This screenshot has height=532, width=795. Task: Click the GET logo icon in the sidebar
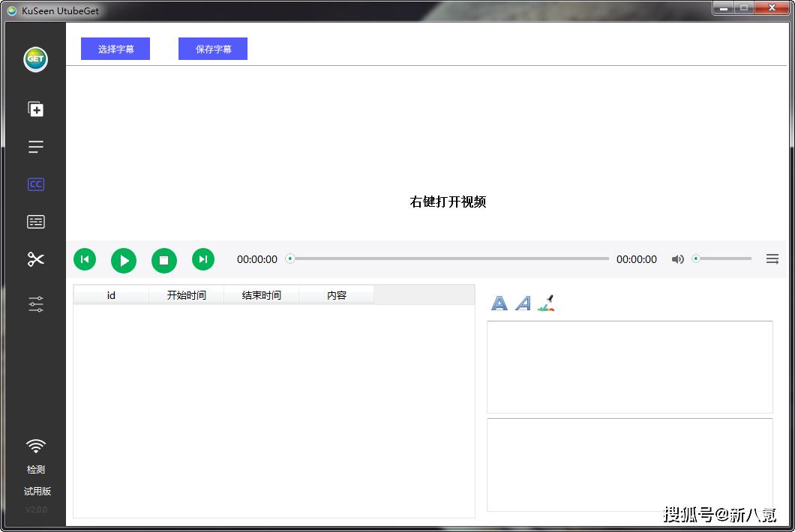pos(35,59)
